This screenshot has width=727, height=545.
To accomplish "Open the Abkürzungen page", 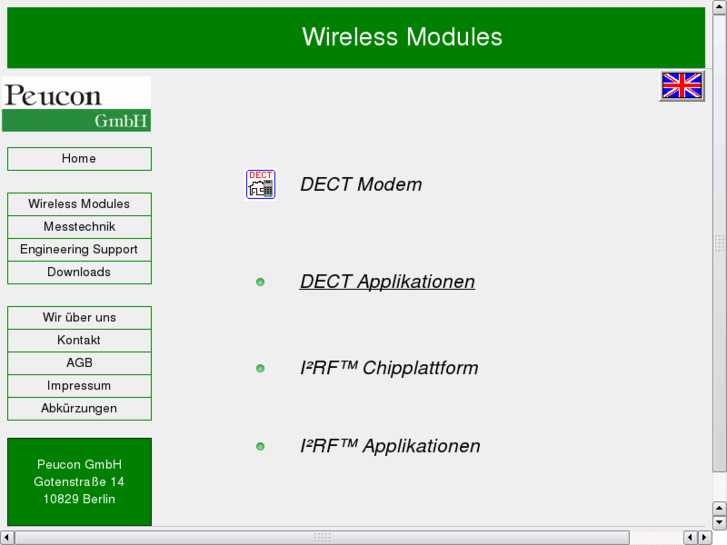I will pos(79,409).
